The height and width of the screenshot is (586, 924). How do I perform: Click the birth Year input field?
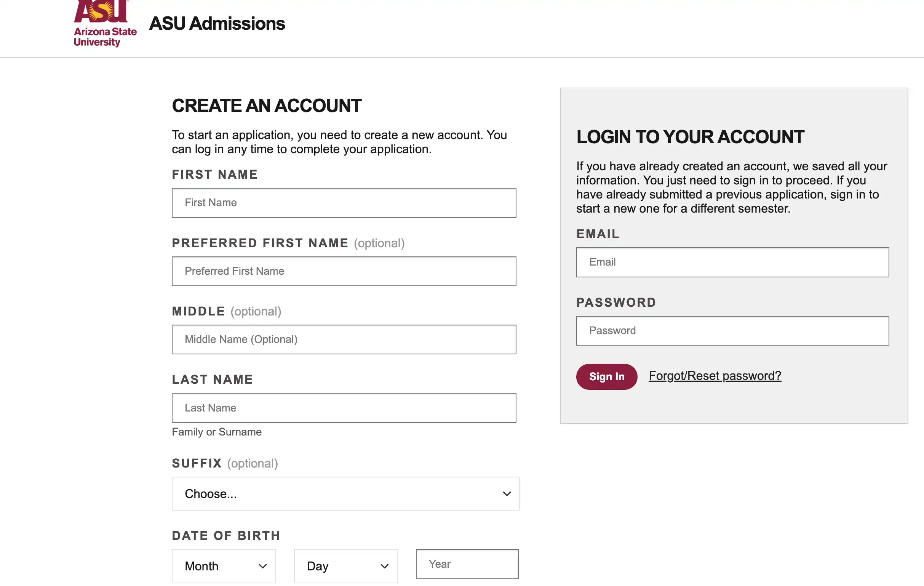467,564
